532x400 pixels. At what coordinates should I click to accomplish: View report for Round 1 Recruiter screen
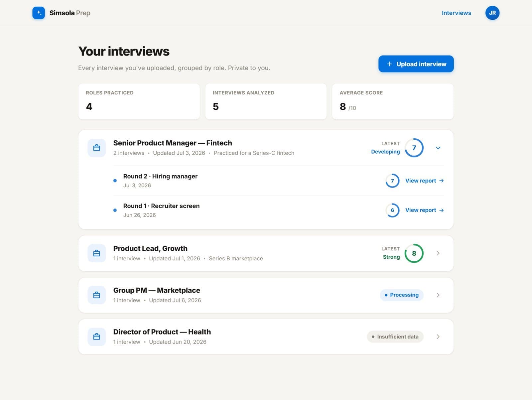(x=424, y=210)
